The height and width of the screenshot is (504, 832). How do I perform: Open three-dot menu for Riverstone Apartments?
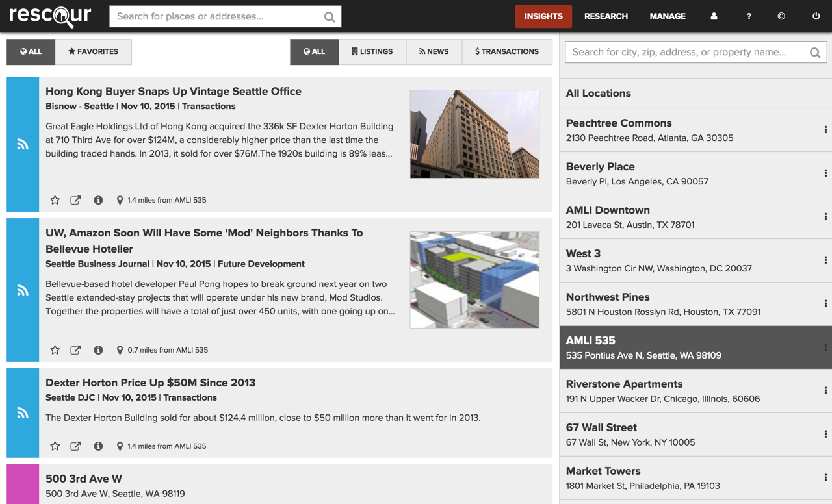(825, 391)
